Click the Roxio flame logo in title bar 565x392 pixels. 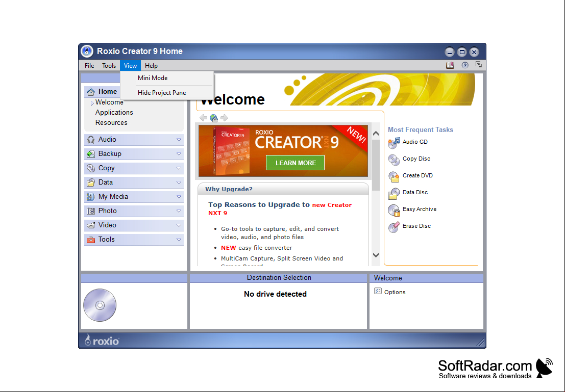click(87, 51)
